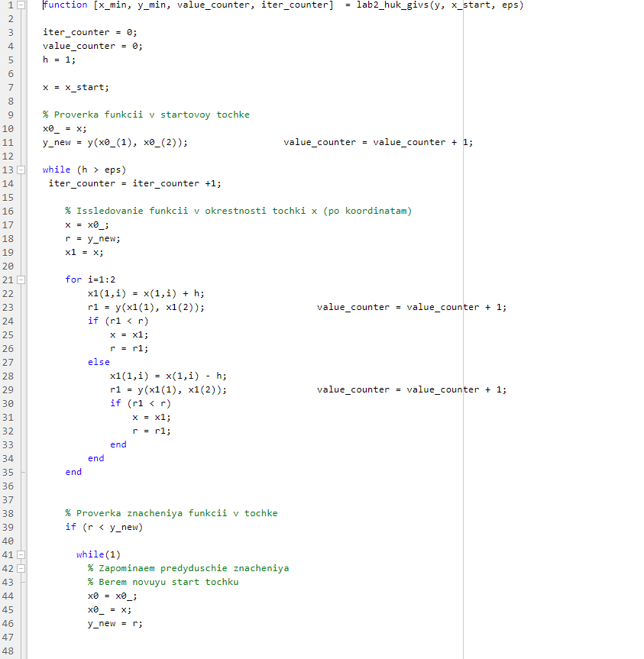
Task: Collapse the comment block fold marker on line 42
Action: coord(21,569)
